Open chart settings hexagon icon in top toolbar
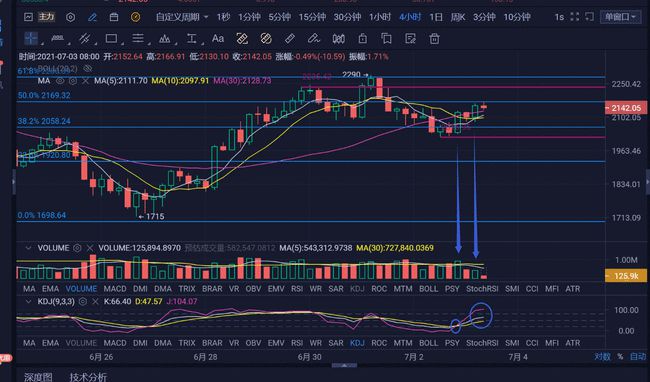Image resolution: width=650 pixels, height=382 pixels. pos(70,17)
